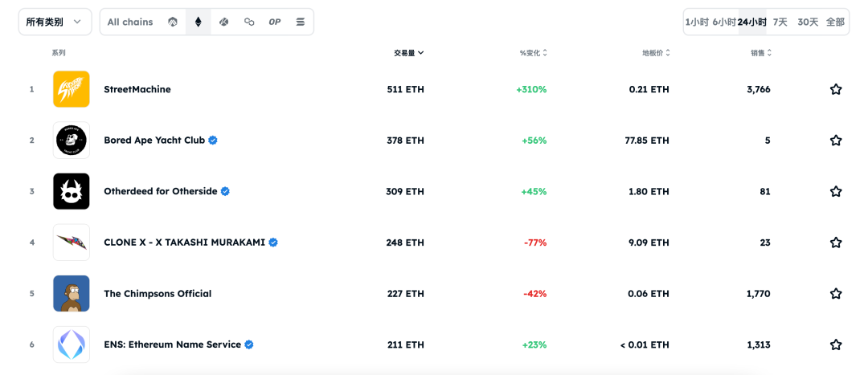Viewport: 868px width, 375px height.
Task: Select the Solana chain filter icon
Action: click(301, 22)
